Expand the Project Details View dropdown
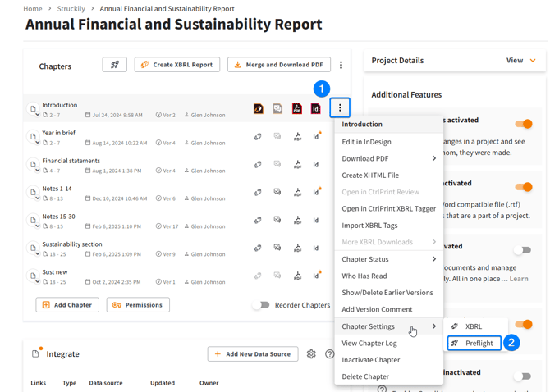The height and width of the screenshot is (392, 550). pyautogui.click(x=521, y=61)
